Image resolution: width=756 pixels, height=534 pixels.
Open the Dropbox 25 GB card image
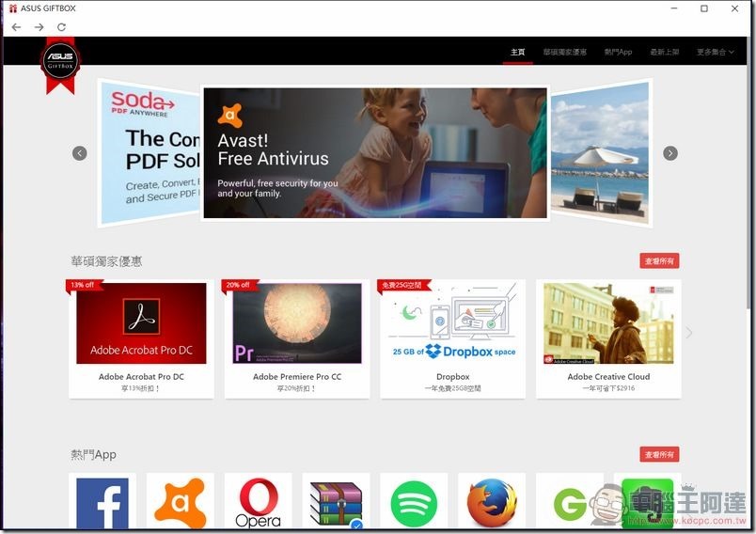pos(452,323)
